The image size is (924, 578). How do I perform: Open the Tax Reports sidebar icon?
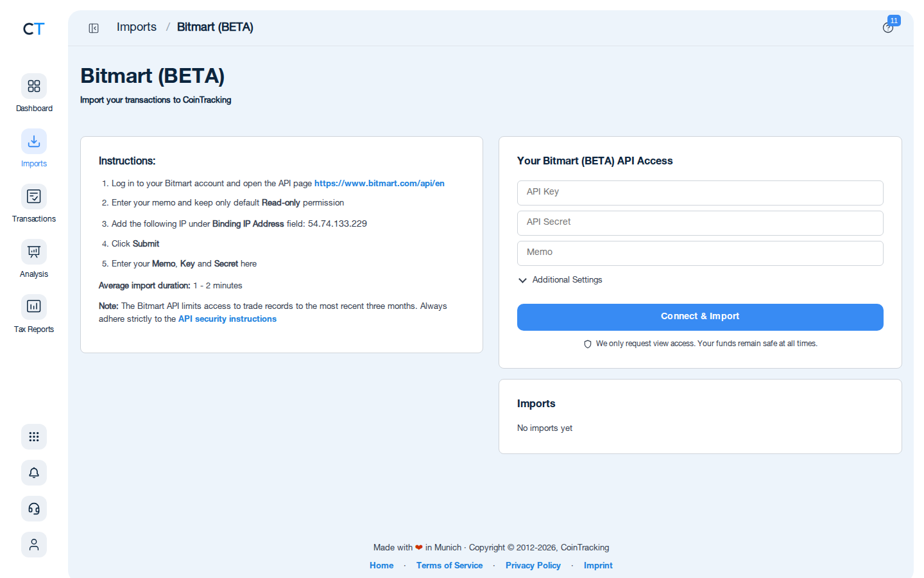click(x=34, y=307)
